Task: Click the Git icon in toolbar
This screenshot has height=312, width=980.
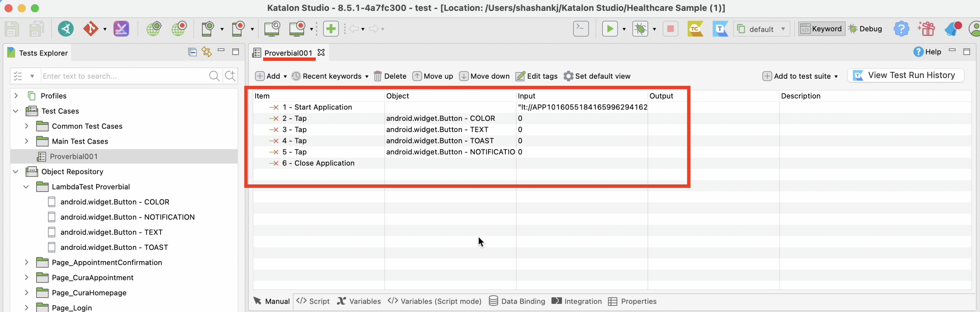Action: [91, 29]
